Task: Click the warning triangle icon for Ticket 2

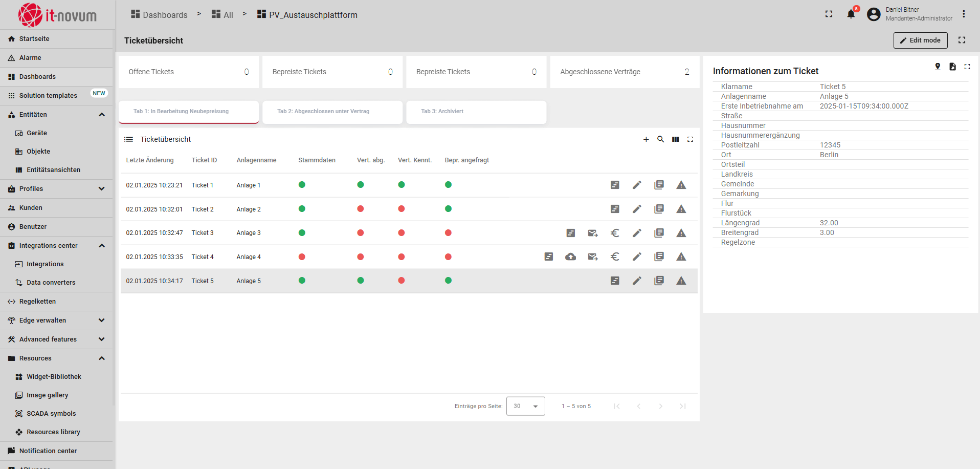Action: [681, 209]
